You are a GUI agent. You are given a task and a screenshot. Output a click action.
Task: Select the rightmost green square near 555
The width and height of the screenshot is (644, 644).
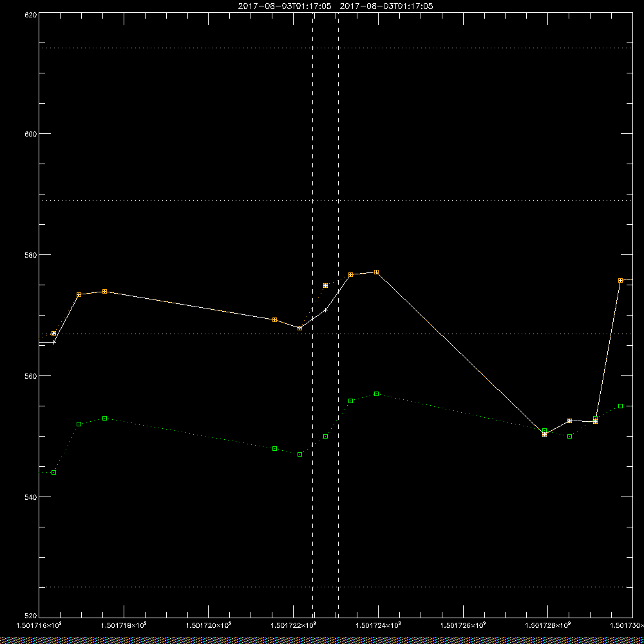(x=621, y=406)
